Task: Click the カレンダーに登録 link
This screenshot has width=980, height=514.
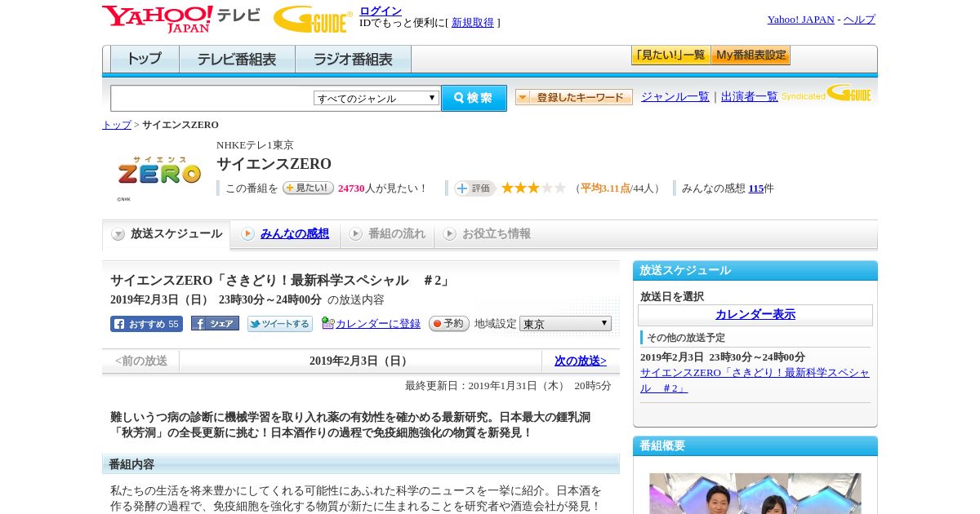Action: coord(378,324)
